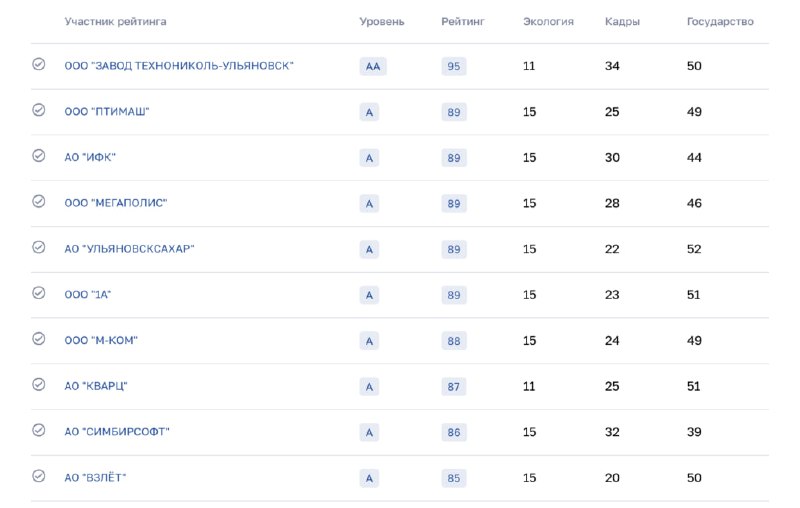Click check icon beside АО "ИФК"

coord(39,156)
